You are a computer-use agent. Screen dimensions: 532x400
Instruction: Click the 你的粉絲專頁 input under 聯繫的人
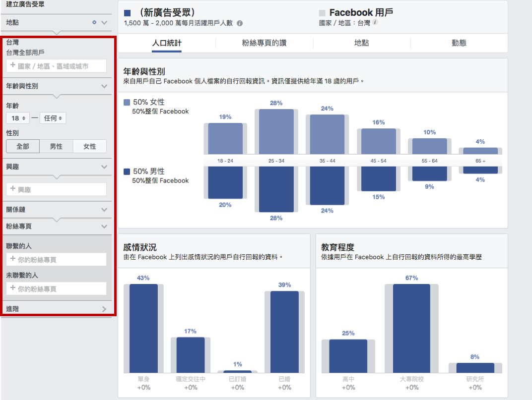[x=56, y=259]
